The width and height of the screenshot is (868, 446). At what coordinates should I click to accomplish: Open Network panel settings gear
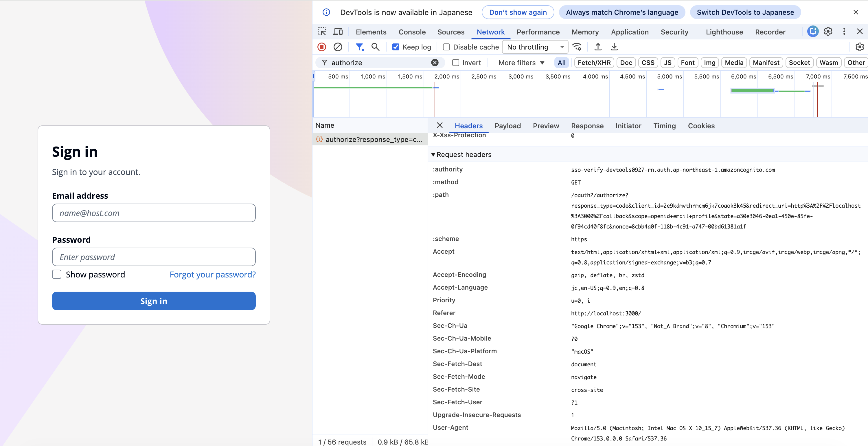860,47
